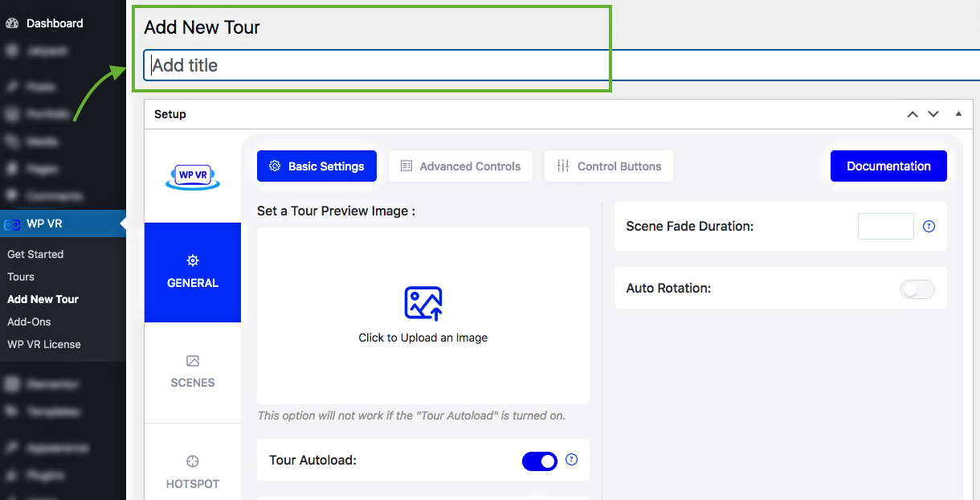Disable the Tour Autoload switch

click(540, 461)
